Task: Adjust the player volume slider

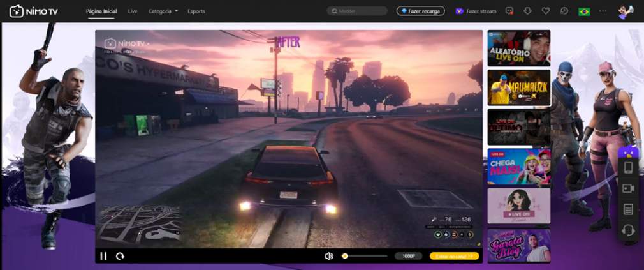Action: [364, 256]
